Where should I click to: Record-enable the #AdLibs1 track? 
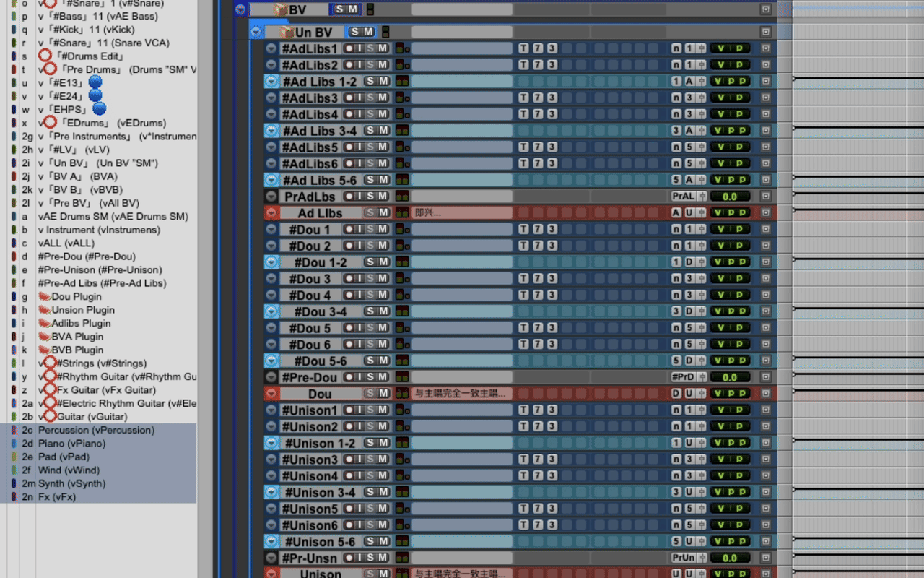coord(348,48)
